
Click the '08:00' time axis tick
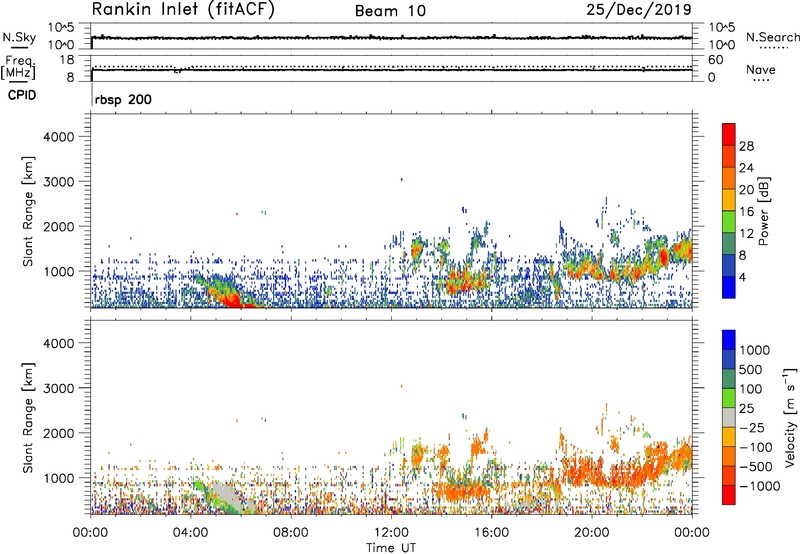point(291,533)
